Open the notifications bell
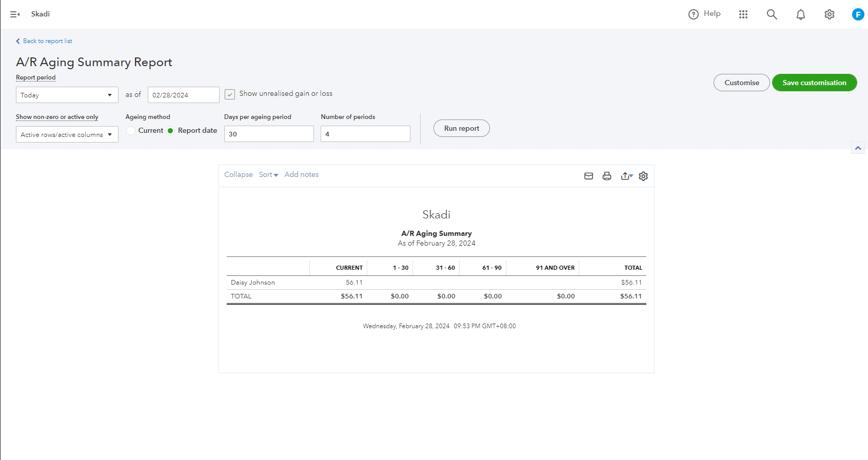The height and width of the screenshot is (460, 868). coord(800,14)
